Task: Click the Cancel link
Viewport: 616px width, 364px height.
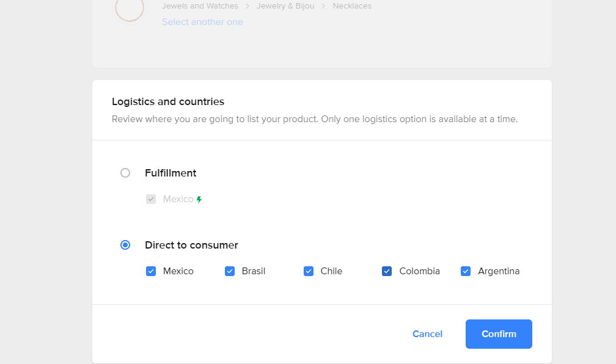Action: (427, 333)
